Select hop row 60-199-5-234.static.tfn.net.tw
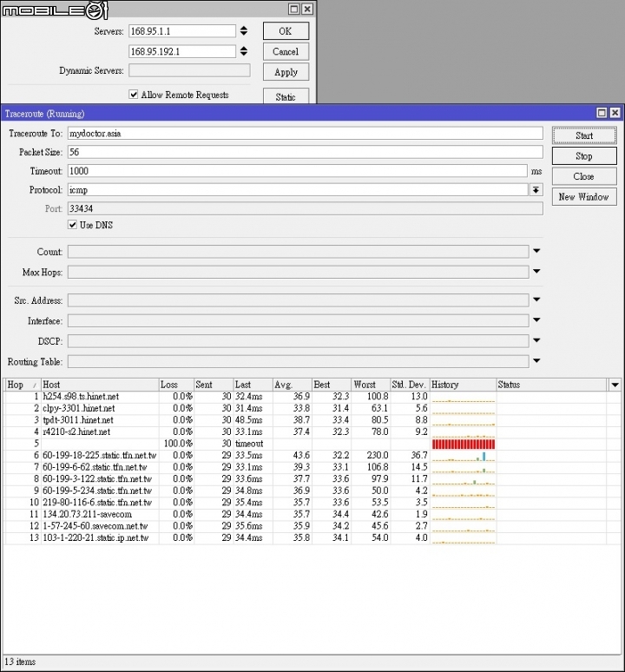This screenshot has height=672, width=625. 312,491
